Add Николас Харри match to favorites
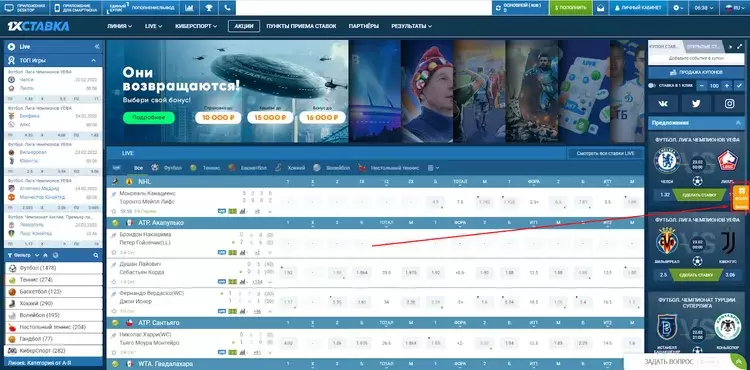The width and height of the screenshot is (750, 370). coord(114,353)
